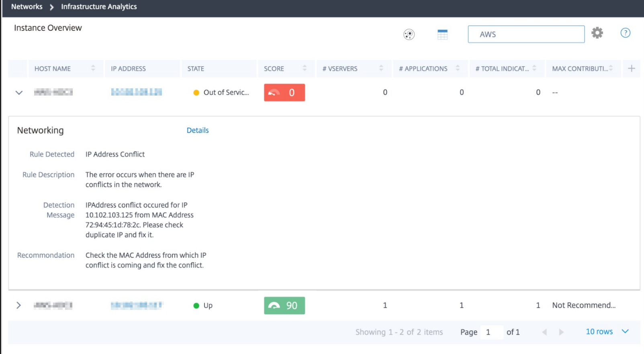Select the Out of Servic... state text

[x=226, y=92]
